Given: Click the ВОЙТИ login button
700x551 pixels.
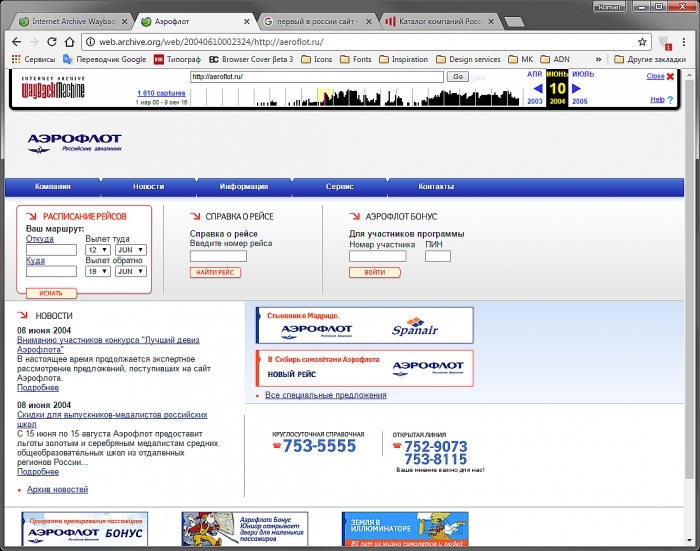Looking at the screenshot, I should (x=375, y=272).
